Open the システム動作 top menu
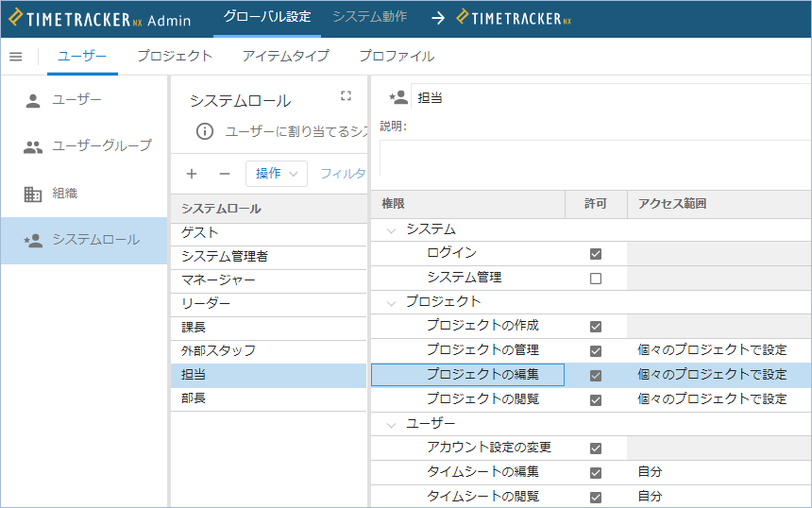This screenshot has width=812, height=508. (370, 18)
